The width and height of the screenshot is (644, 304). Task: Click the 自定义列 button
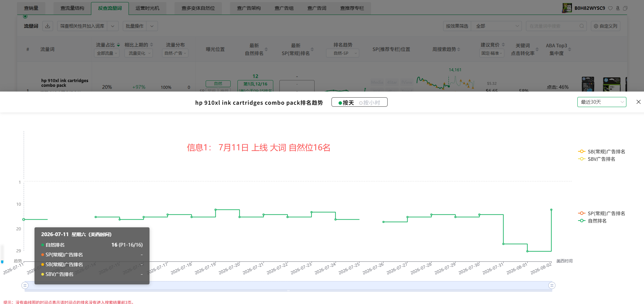tap(605, 26)
